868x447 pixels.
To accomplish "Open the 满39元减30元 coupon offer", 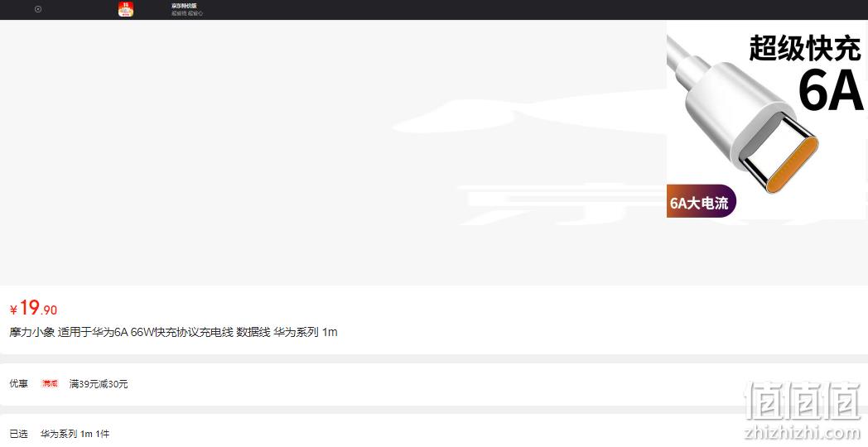I will 99,384.
